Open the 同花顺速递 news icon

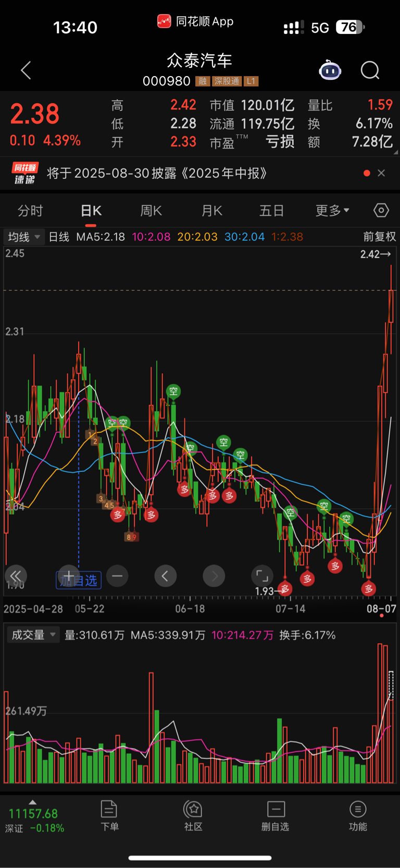25,173
